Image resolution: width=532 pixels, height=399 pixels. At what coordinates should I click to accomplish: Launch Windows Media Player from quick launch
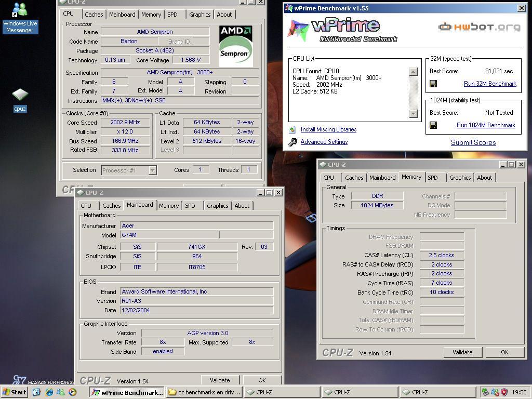click(x=72, y=392)
